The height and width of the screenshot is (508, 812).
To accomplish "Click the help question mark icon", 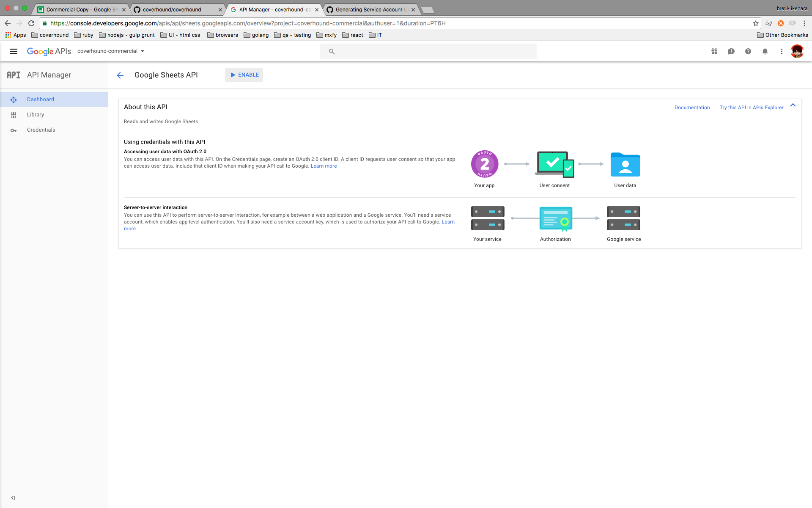I will click(x=748, y=51).
